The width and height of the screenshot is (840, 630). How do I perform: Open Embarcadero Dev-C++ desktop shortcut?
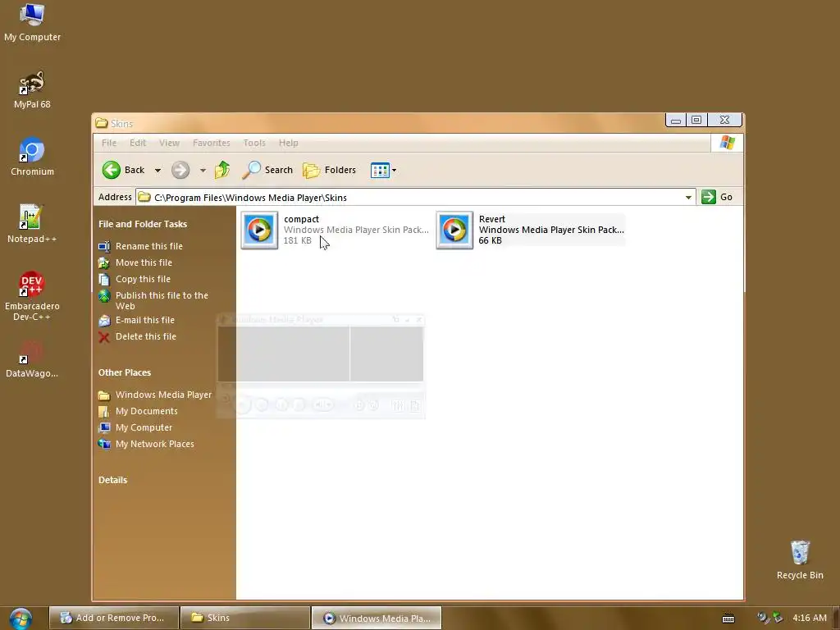pos(32,296)
